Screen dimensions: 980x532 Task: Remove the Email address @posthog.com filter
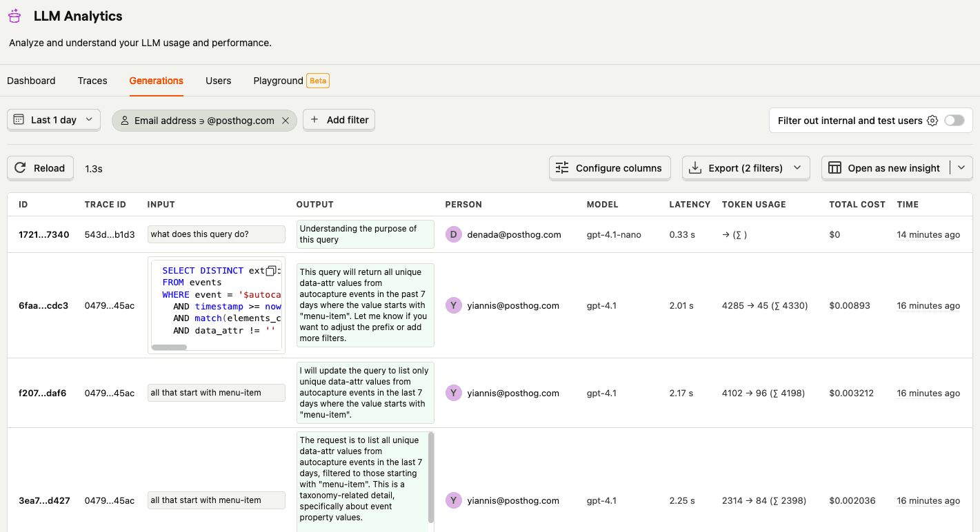click(x=286, y=121)
